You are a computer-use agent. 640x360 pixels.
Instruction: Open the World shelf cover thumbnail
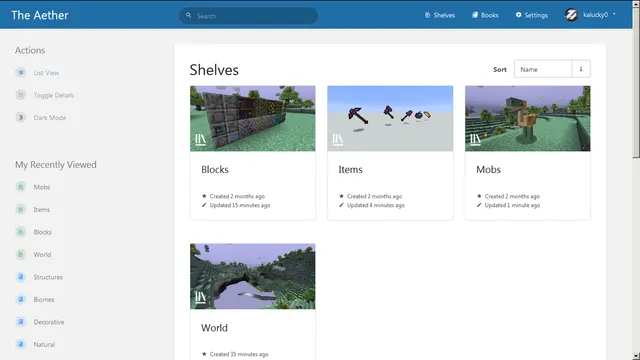253,276
